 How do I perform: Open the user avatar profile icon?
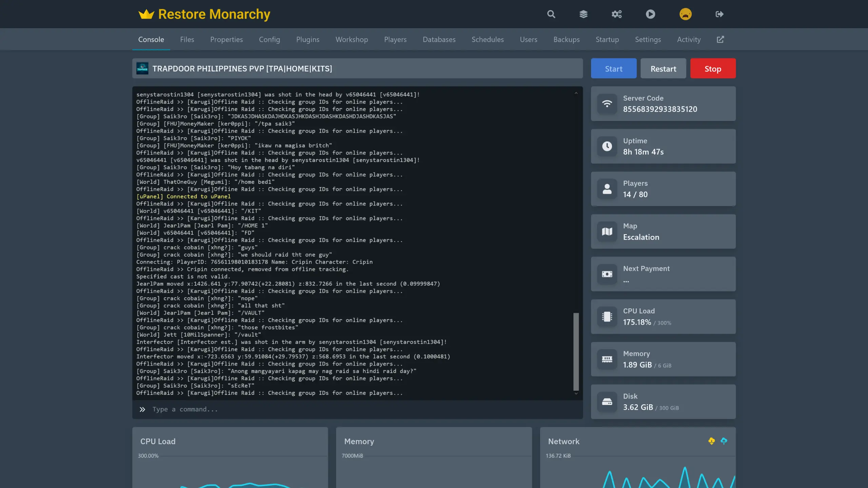(685, 14)
